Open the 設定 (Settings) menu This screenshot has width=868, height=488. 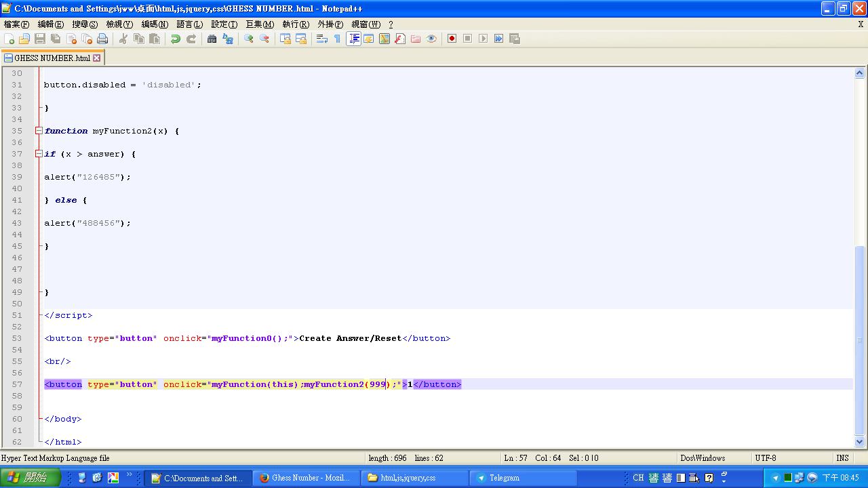(x=224, y=24)
